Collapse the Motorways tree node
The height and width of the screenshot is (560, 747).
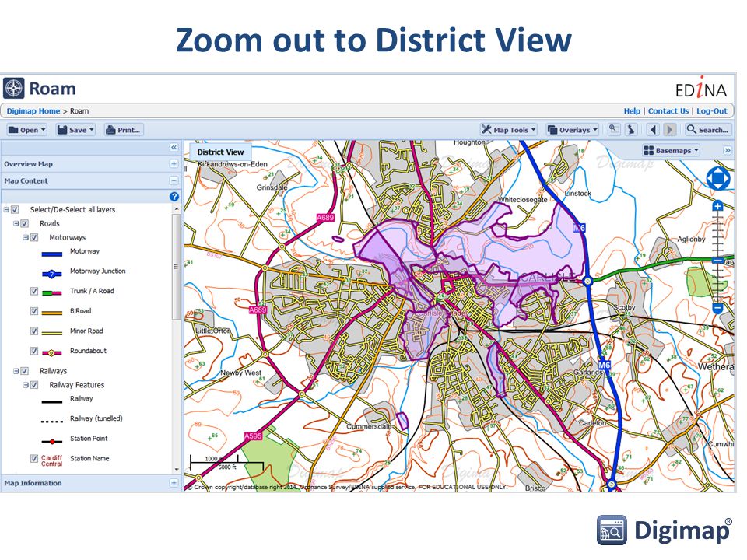[x=26, y=237]
